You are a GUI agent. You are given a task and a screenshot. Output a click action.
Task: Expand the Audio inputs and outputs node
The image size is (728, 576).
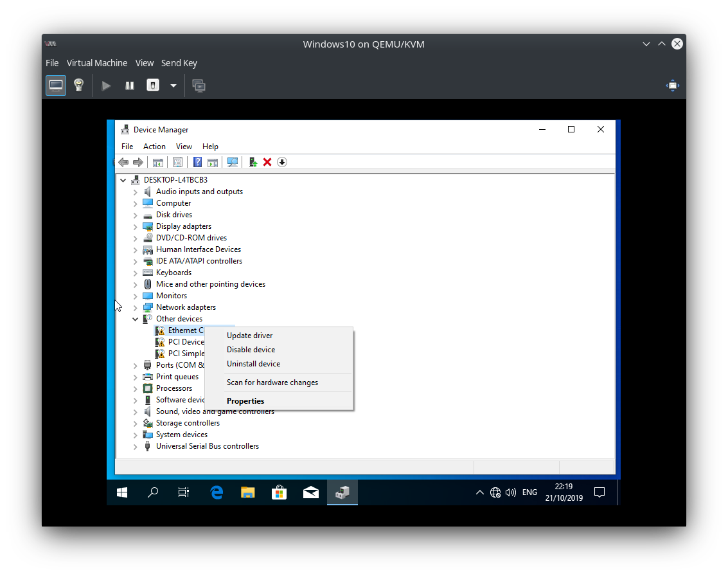pos(135,192)
